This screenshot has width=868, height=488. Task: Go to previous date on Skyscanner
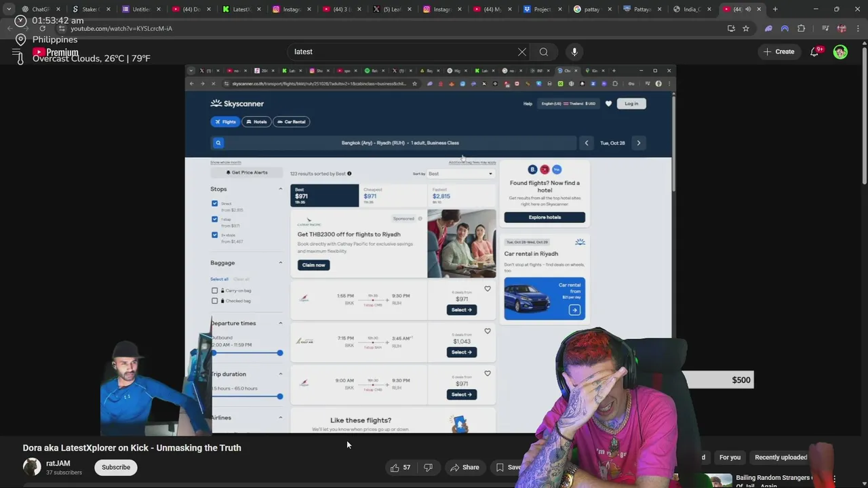tap(587, 143)
